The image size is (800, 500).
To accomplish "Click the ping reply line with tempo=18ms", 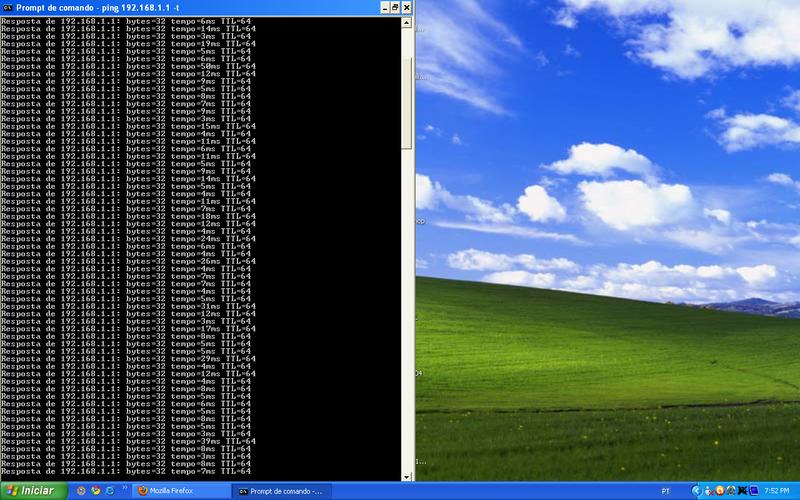I will 129,216.
